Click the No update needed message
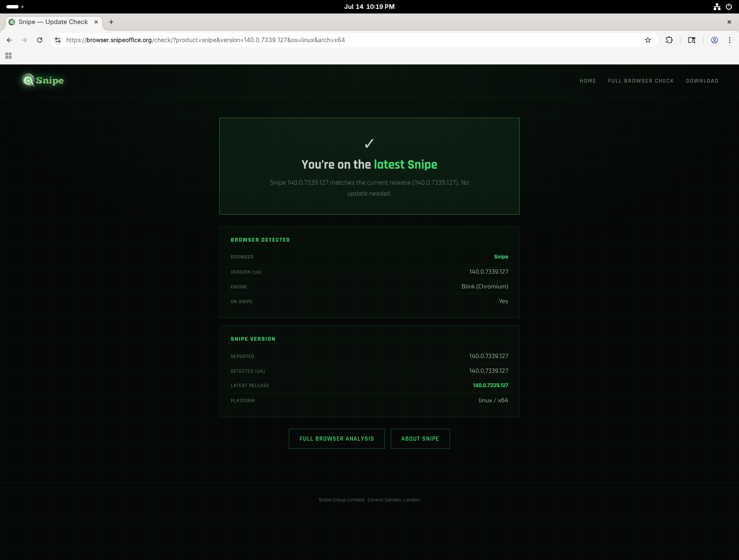 point(369,188)
